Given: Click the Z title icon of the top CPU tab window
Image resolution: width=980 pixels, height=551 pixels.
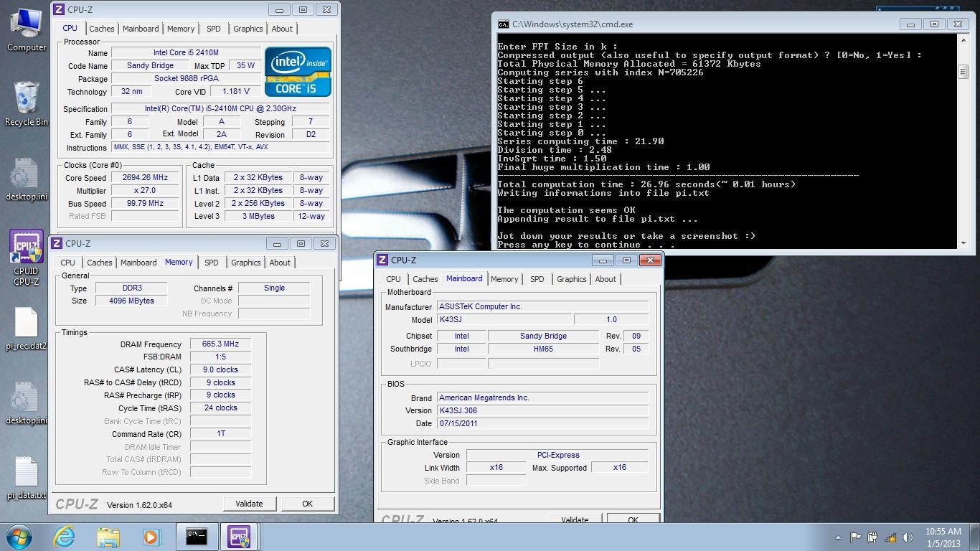Looking at the screenshot, I should [59, 9].
